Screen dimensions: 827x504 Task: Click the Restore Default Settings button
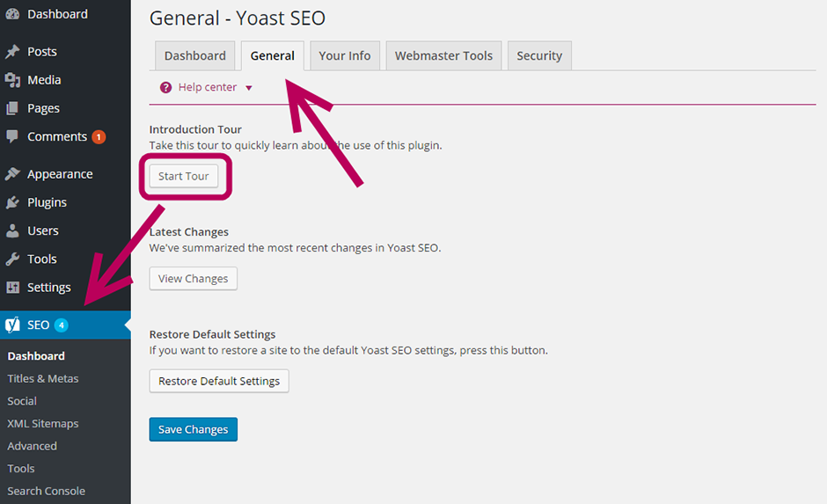coord(219,381)
